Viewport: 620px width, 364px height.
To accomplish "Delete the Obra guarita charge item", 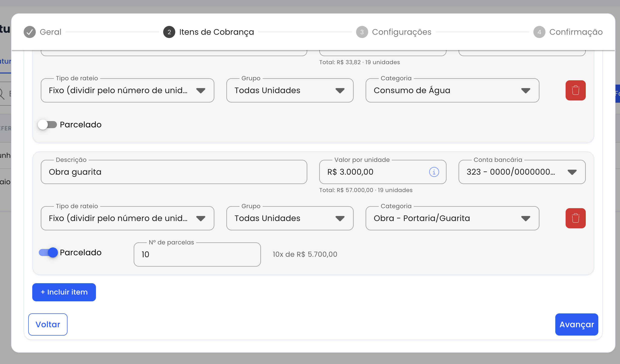I will [x=575, y=218].
